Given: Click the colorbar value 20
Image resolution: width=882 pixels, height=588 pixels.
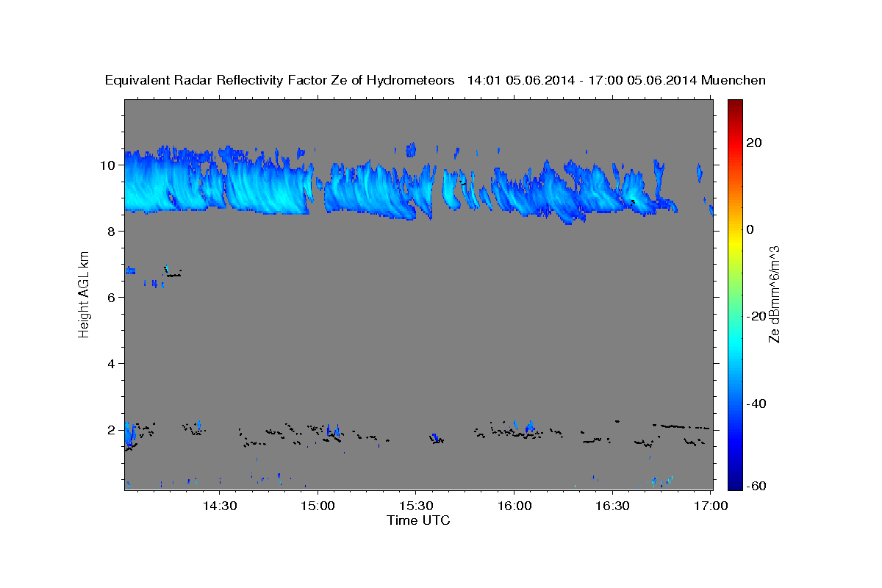Looking at the screenshot, I should 754,143.
